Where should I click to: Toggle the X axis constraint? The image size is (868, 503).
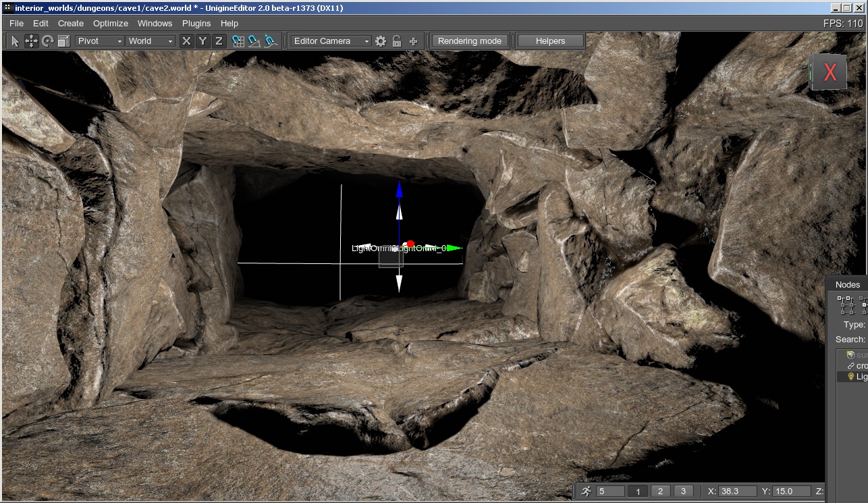tap(187, 41)
